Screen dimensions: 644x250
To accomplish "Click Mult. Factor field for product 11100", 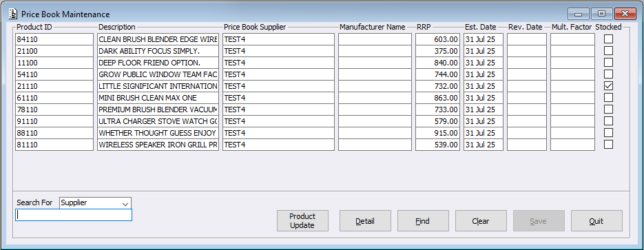I will [x=572, y=63].
